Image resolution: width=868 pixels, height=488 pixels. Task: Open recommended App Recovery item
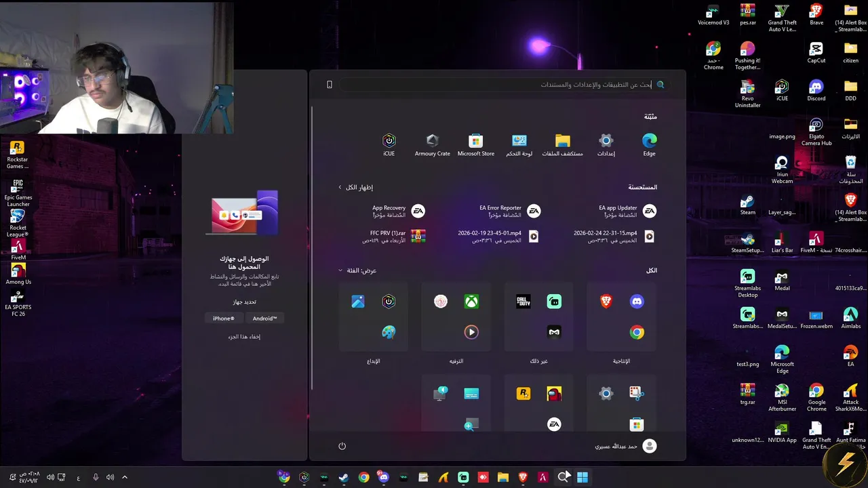point(399,211)
